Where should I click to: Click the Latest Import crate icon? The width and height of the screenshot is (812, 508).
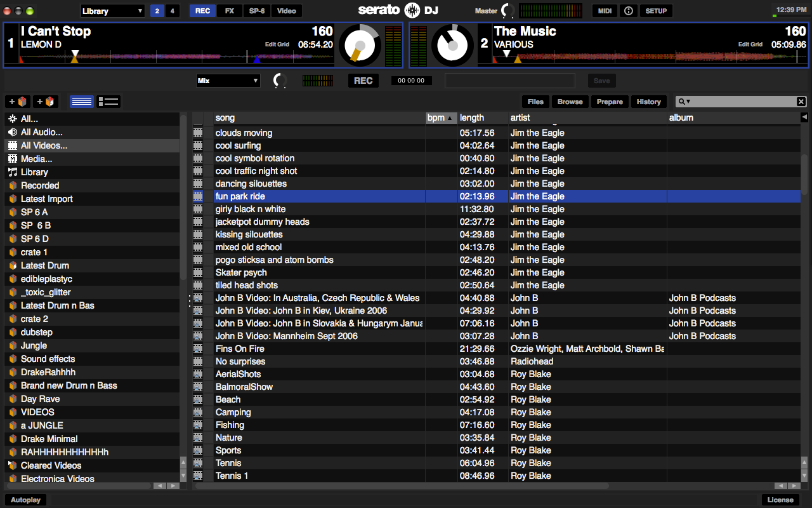[x=13, y=199]
